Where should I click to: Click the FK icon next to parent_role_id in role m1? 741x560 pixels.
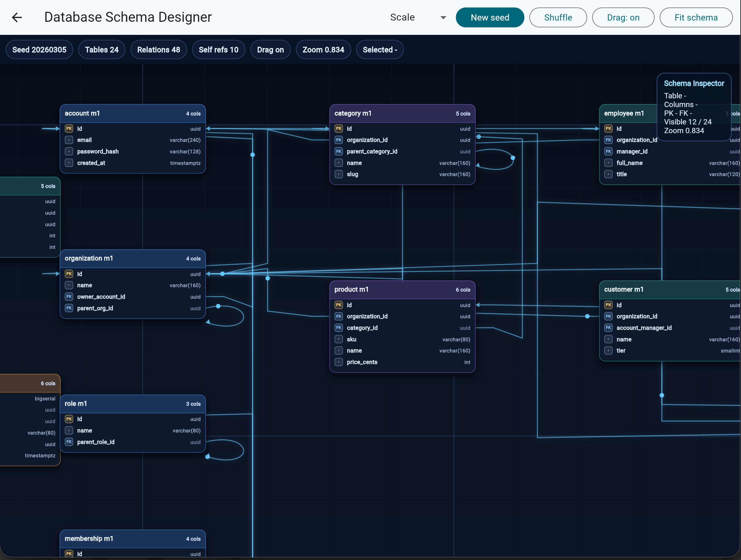pos(69,442)
